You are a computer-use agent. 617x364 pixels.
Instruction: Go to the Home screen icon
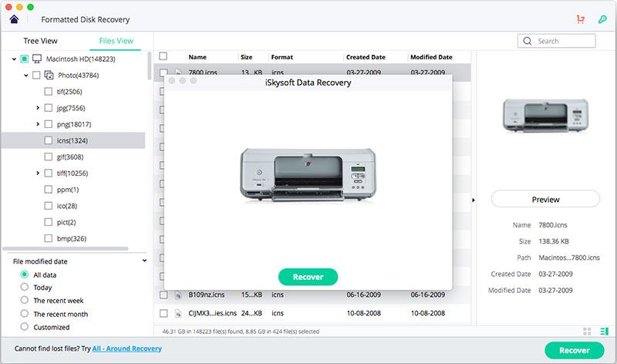tap(14, 19)
